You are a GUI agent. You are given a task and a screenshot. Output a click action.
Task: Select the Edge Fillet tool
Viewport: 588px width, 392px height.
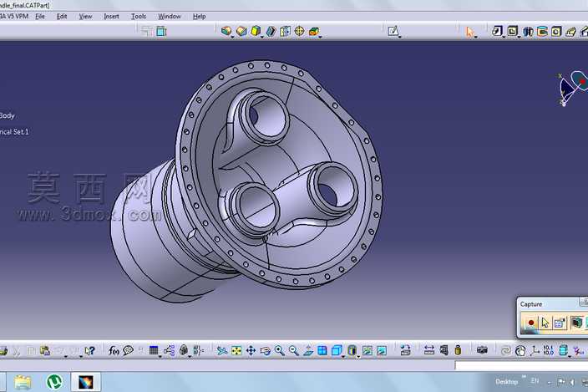(x=226, y=31)
